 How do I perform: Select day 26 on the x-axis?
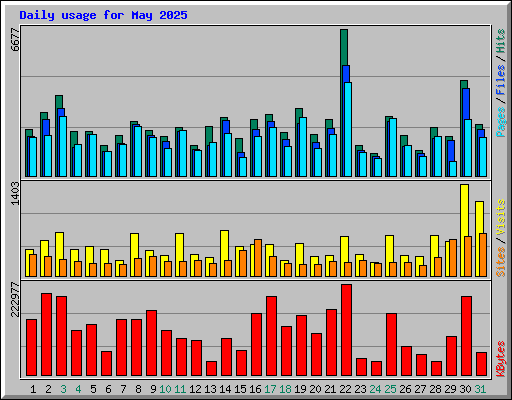pos(405,389)
